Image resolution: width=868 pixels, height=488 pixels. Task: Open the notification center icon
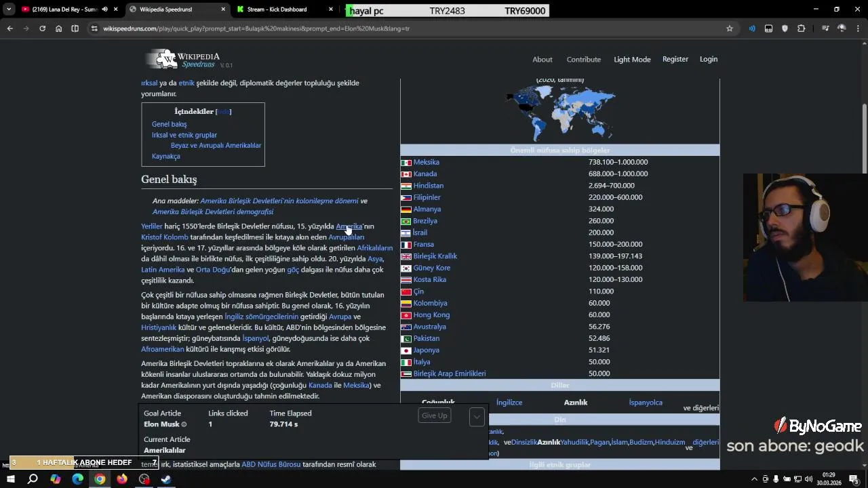854,479
